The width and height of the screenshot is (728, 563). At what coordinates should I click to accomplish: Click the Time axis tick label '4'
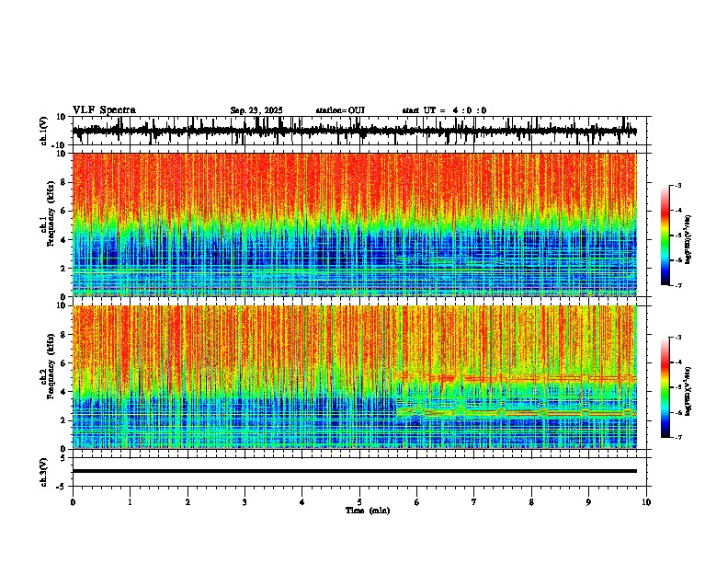click(302, 502)
